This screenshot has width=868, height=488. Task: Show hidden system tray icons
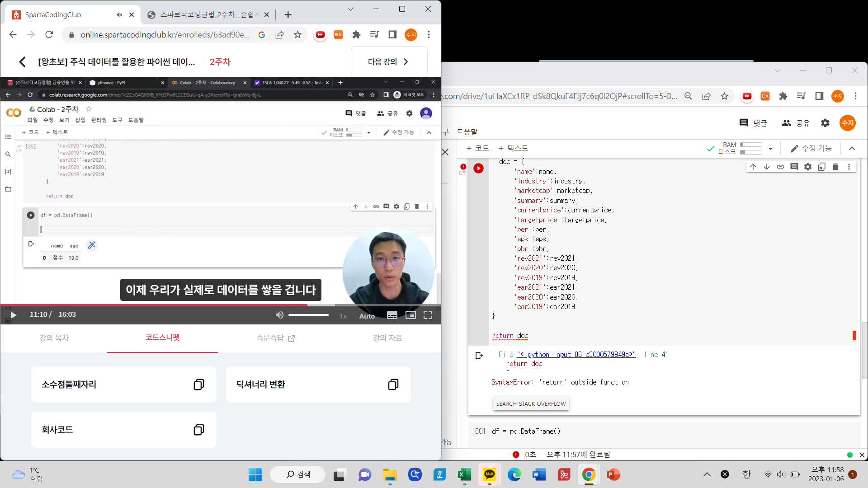tap(707, 474)
